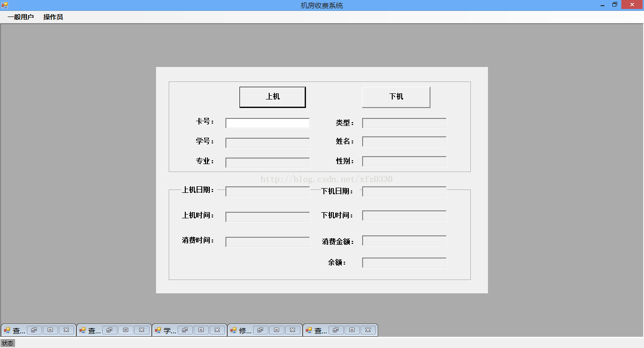Click the 下机 button

tap(396, 97)
